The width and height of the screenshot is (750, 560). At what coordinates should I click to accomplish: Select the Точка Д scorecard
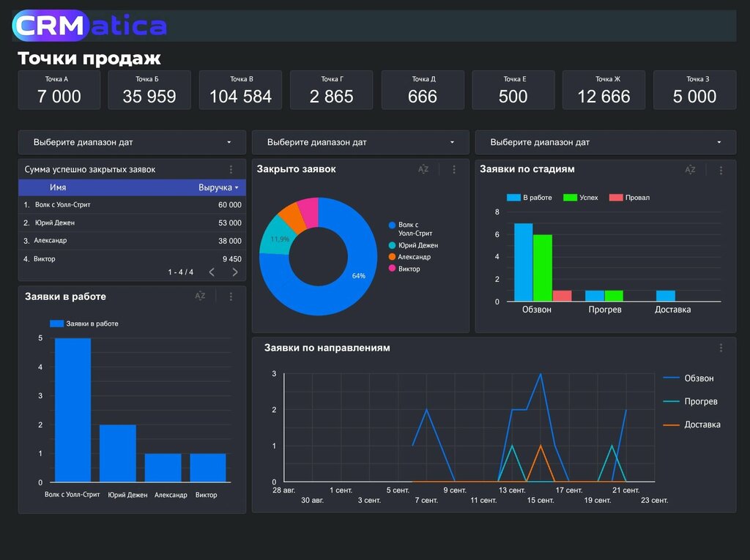[x=423, y=90]
